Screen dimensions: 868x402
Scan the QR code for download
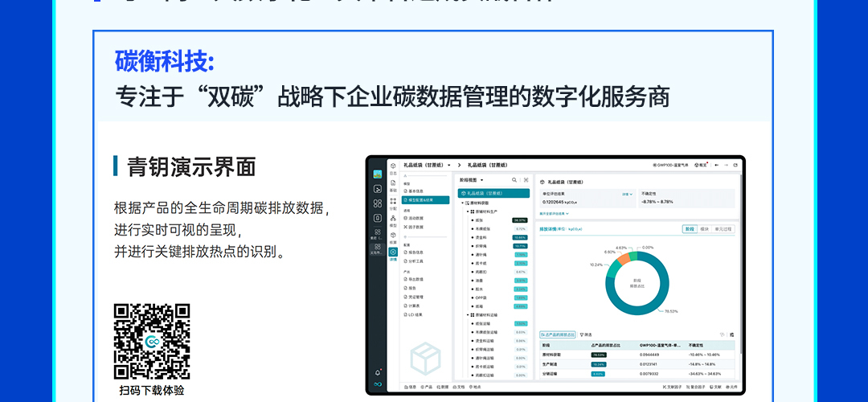152,341
